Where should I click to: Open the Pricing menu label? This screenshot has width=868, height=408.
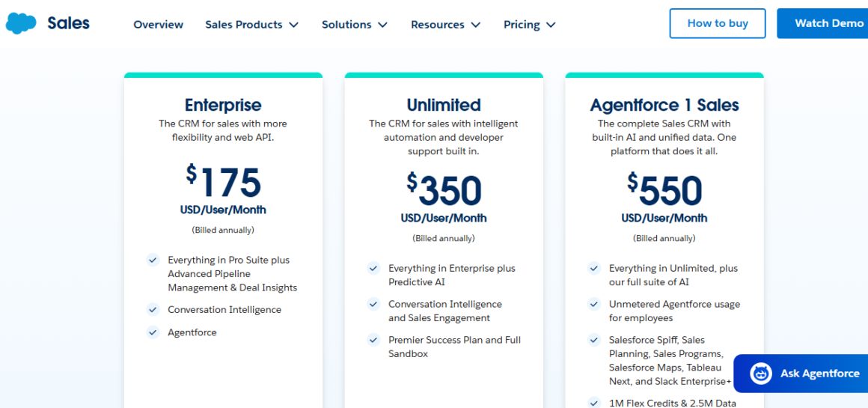coord(522,25)
